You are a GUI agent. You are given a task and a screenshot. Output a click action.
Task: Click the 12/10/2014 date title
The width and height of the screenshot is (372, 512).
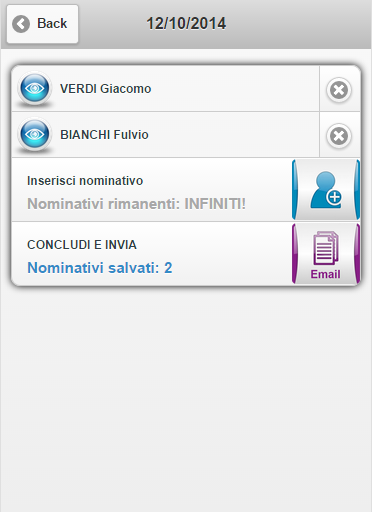186,24
